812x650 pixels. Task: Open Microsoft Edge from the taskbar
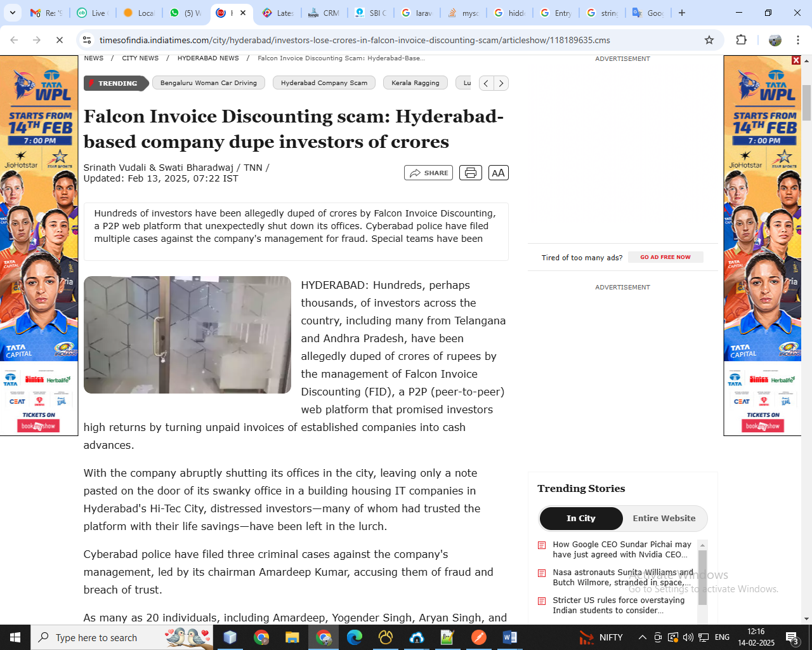tap(354, 637)
